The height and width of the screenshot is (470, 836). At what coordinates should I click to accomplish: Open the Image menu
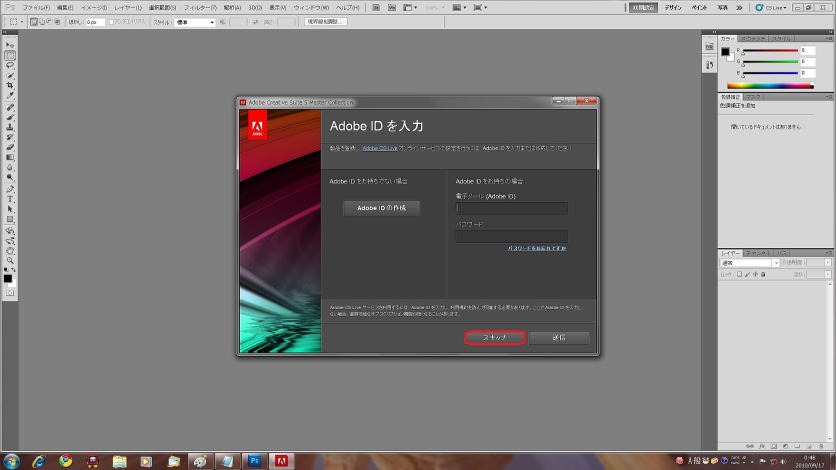(94, 7)
